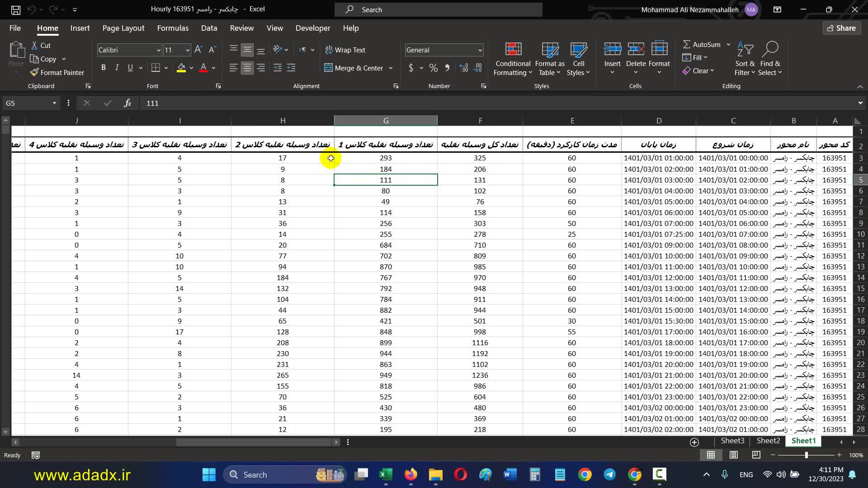Click the Increase Decimal icon
This screenshot has width=868, height=488.
(x=463, y=68)
